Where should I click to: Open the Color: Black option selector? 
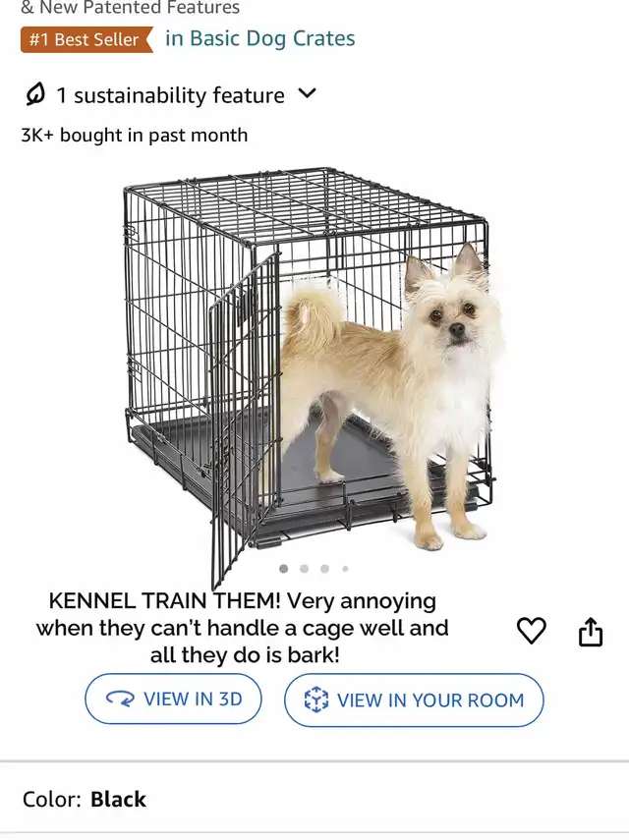(85, 800)
